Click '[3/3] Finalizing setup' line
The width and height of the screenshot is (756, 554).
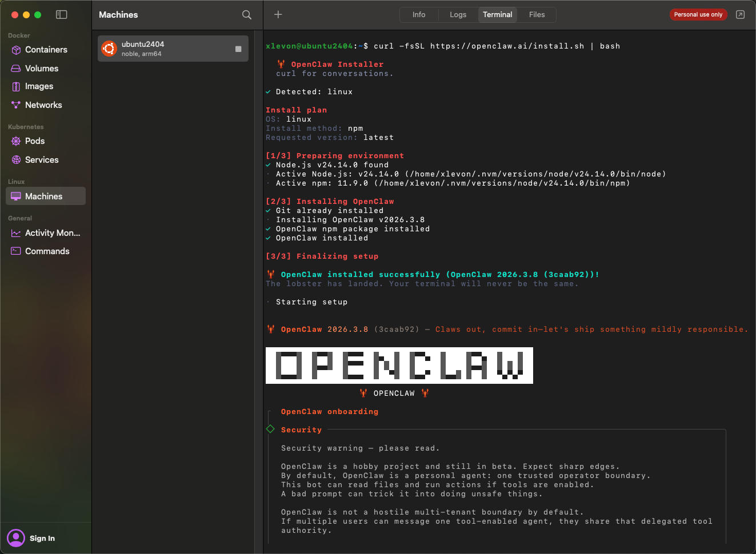click(322, 256)
